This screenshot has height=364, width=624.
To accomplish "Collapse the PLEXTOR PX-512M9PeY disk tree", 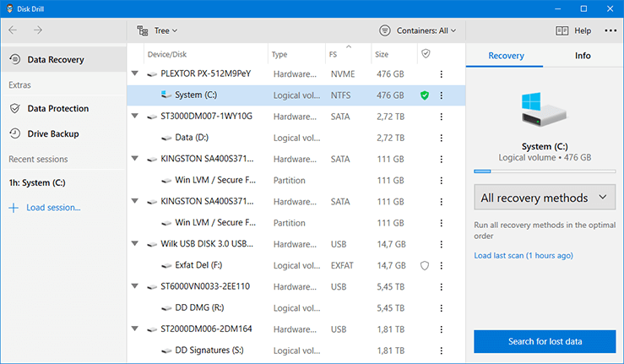I will pos(135,73).
